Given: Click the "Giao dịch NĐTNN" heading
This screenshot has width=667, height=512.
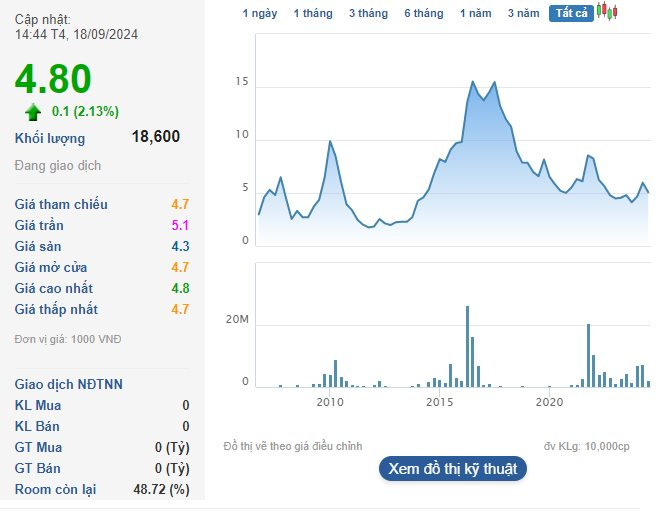Looking at the screenshot, I should coord(69,384).
